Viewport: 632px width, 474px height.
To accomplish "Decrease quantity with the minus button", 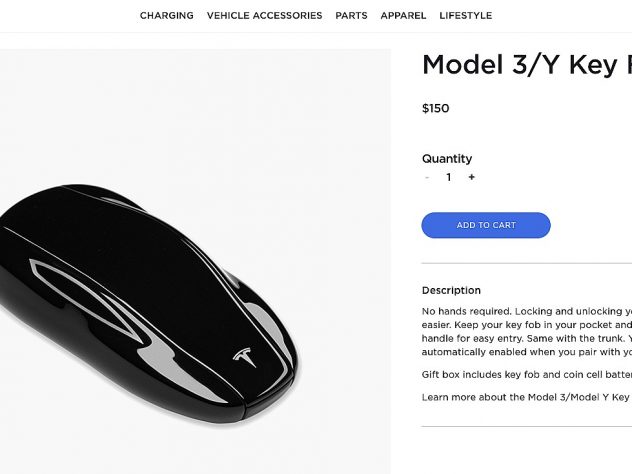I will pos(427,177).
